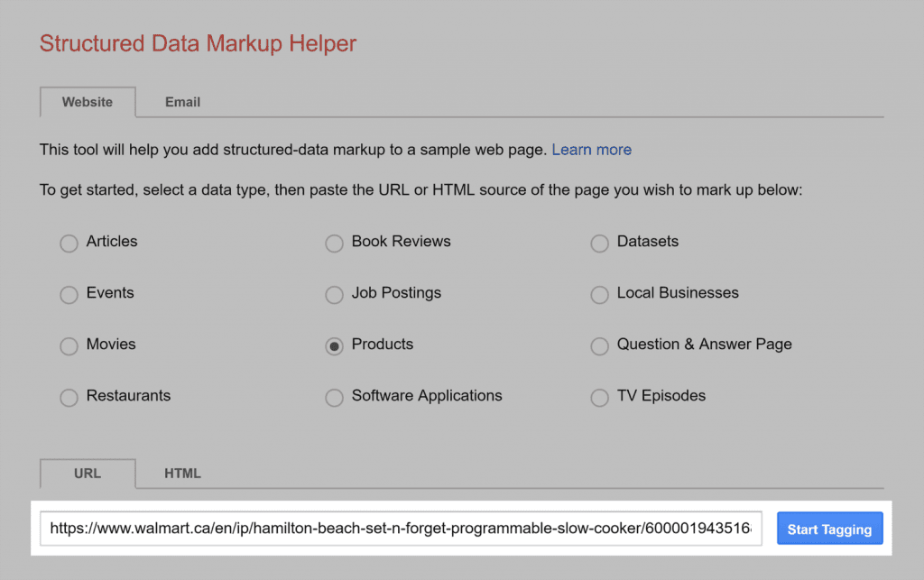Open the Website tab
924x580 pixels.
pyautogui.click(x=88, y=102)
